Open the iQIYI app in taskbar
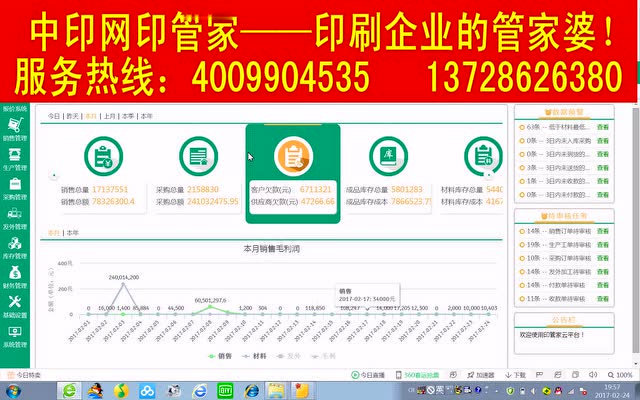 pyautogui.click(x=225, y=391)
